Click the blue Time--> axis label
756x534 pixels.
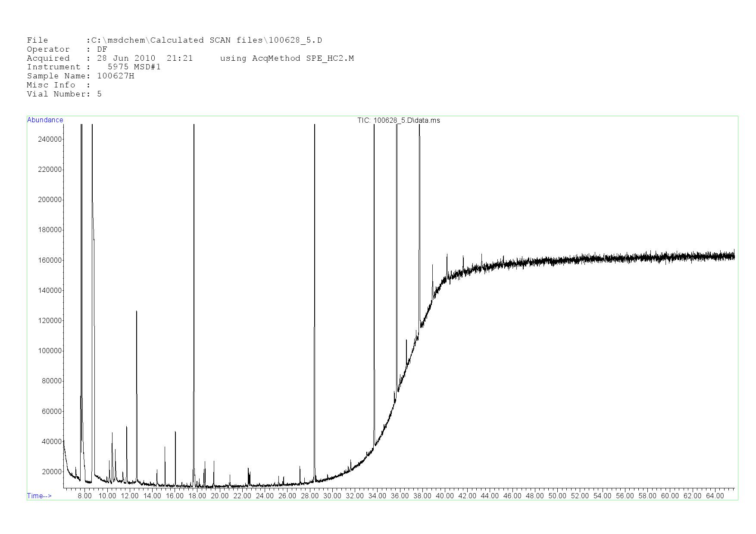coord(39,496)
